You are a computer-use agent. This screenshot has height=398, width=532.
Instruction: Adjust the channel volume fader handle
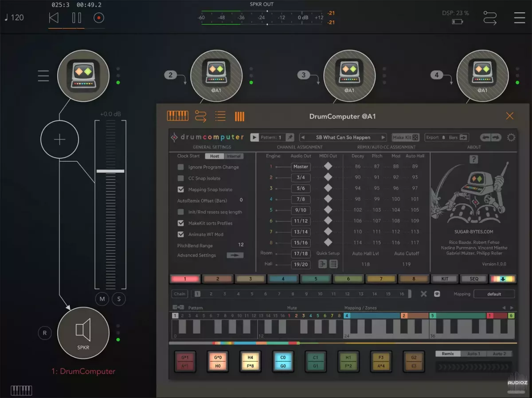[110, 171]
